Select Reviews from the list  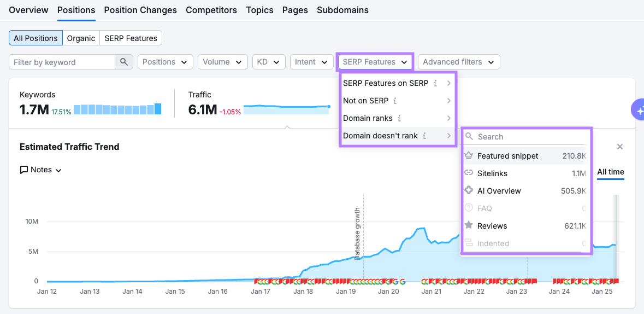[x=525, y=225]
